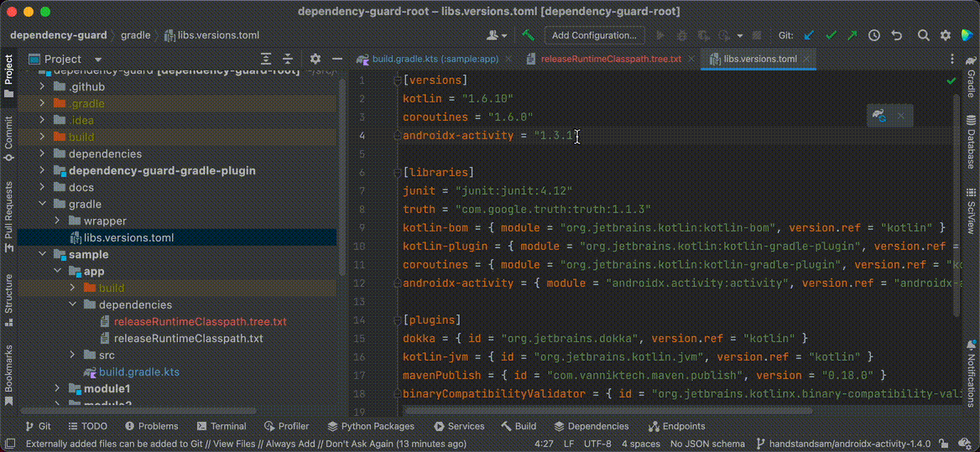Click the Run with Coverage icon

(705, 35)
